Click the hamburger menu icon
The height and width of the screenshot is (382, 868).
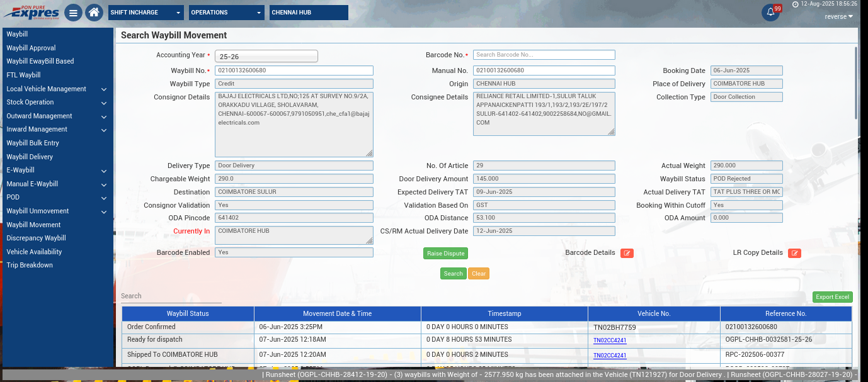pyautogui.click(x=74, y=13)
